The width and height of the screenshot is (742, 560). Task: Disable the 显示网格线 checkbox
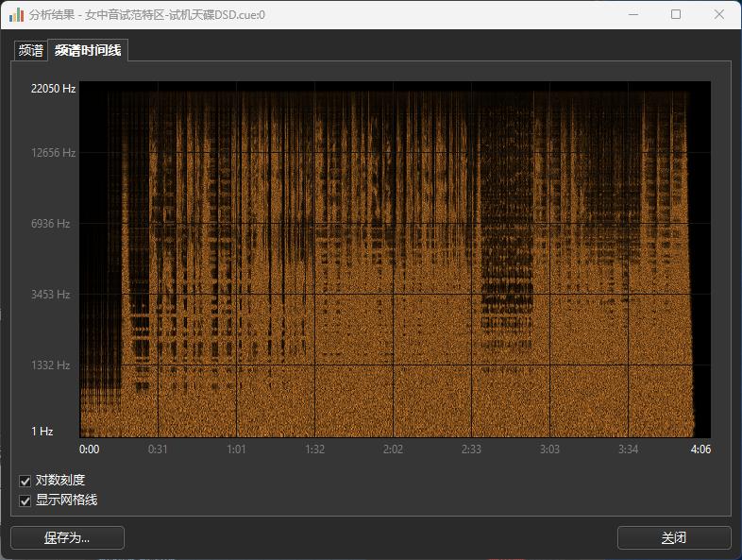click(25, 501)
